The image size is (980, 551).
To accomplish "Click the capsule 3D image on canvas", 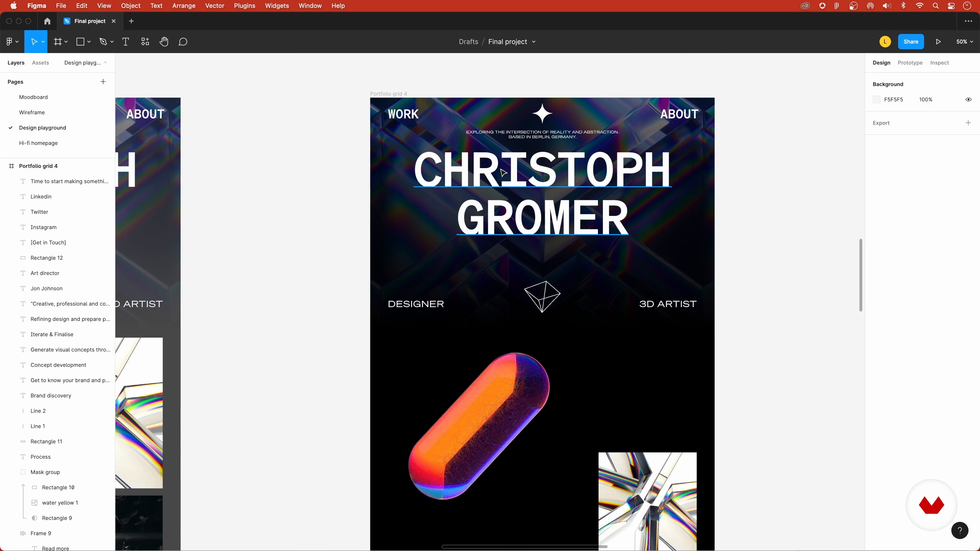I will (x=479, y=426).
